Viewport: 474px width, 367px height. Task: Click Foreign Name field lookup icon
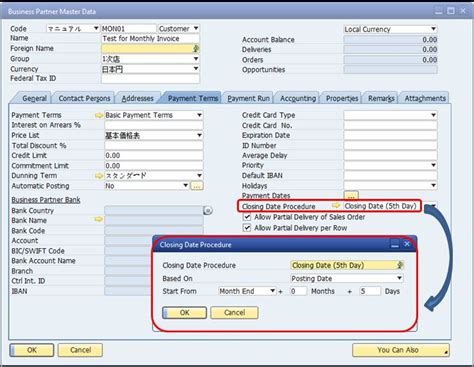pyautogui.click(x=196, y=49)
